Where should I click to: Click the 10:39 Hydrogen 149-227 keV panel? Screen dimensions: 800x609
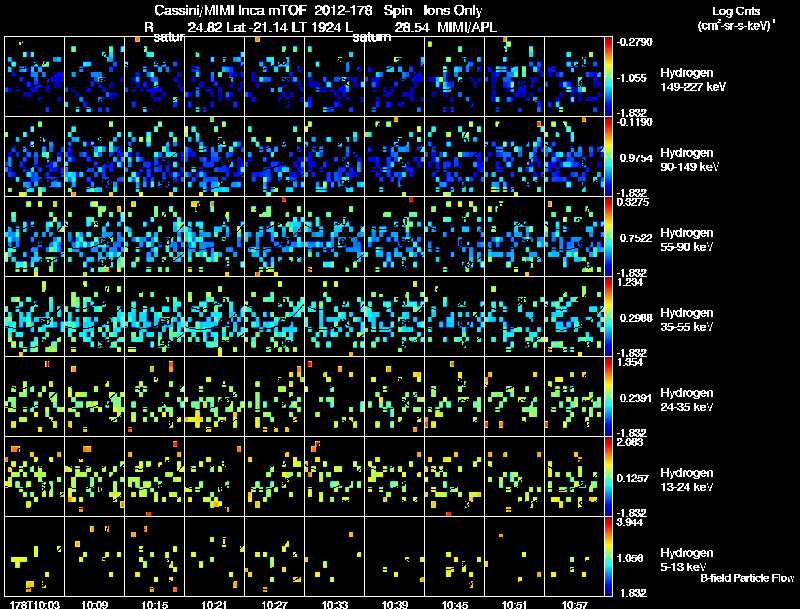pyautogui.click(x=394, y=76)
